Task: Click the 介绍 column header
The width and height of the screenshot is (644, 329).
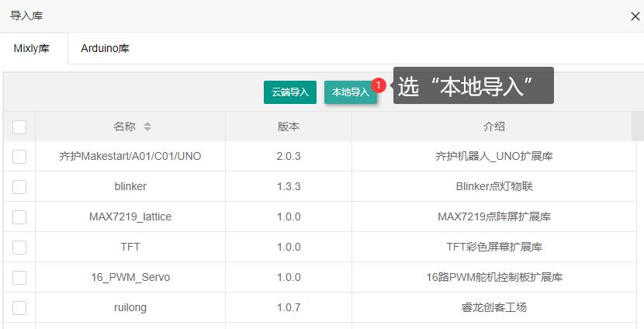Action: pos(493,126)
